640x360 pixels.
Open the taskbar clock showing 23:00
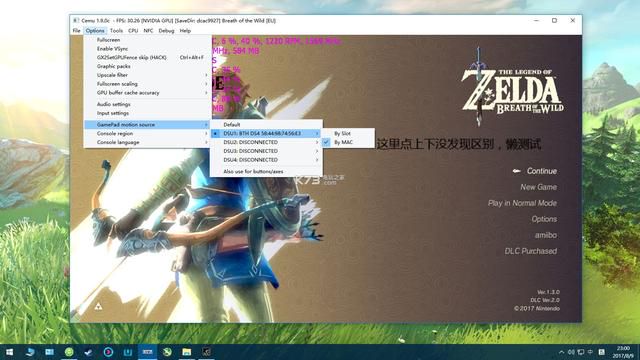click(x=623, y=352)
